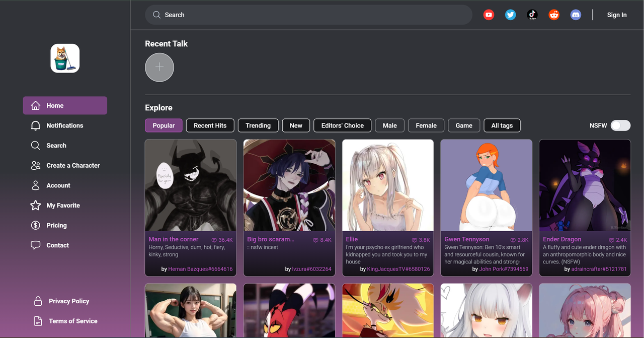Image resolution: width=644 pixels, height=338 pixels.
Task: Click the bell icon beside Notifications
Action: click(35, 125)
